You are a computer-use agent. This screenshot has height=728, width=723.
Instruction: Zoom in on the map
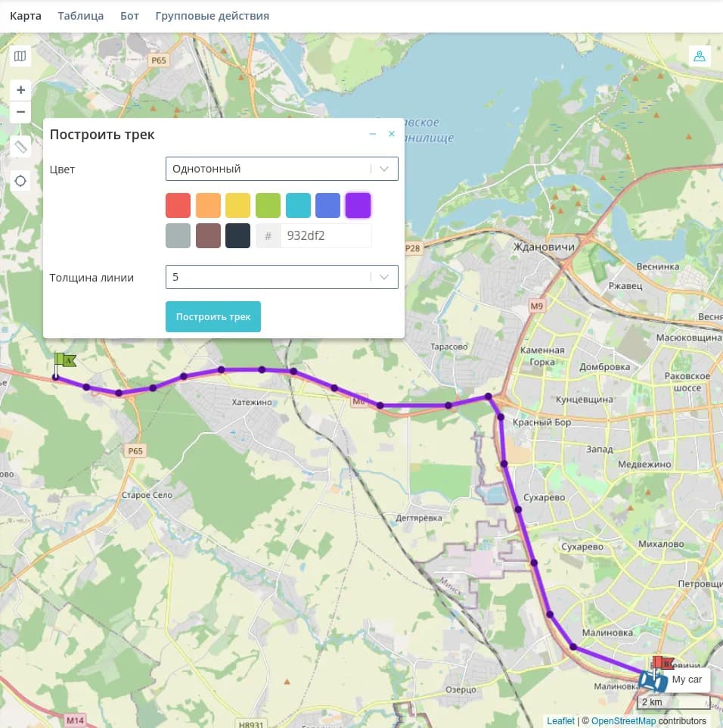click(x=20, y=89)
